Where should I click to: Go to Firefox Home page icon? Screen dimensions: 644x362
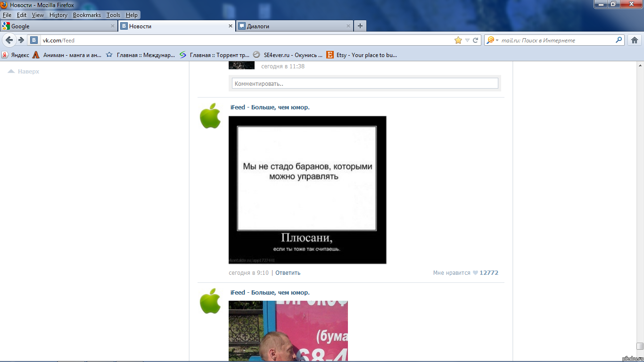[x=635, y=40]
